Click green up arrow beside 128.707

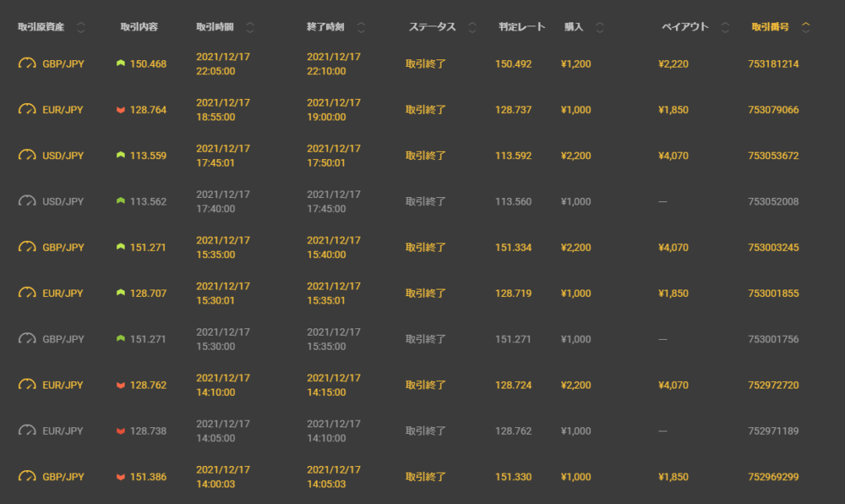[120, 293]
